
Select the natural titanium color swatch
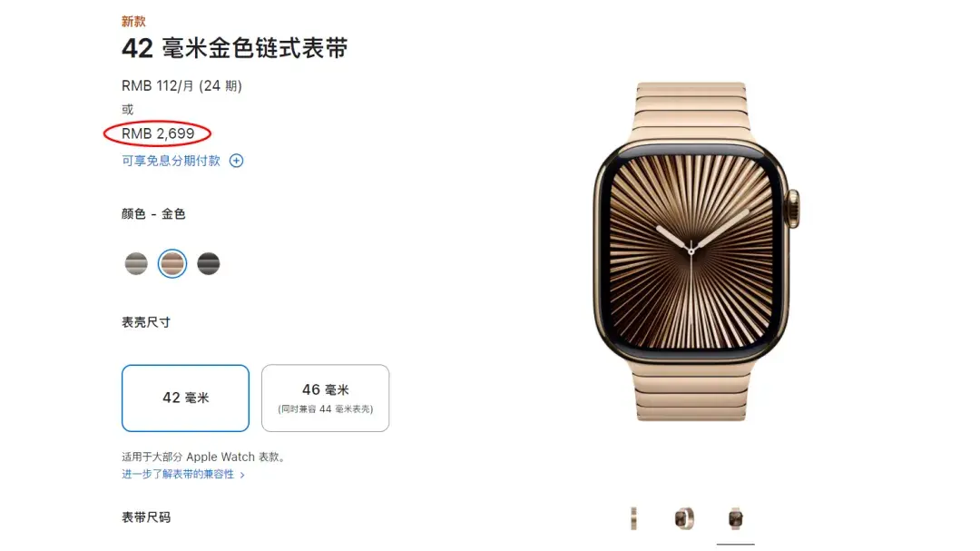coord(136,264)
